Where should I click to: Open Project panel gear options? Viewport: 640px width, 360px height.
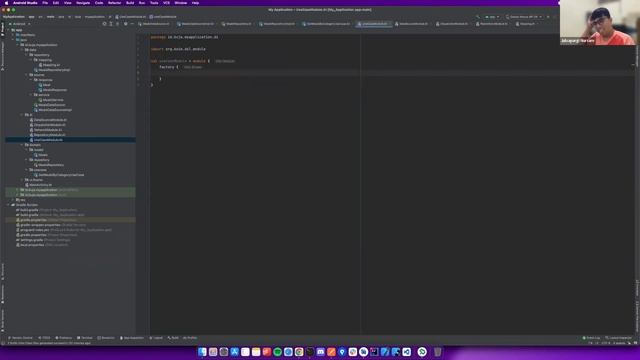point(125,24)
